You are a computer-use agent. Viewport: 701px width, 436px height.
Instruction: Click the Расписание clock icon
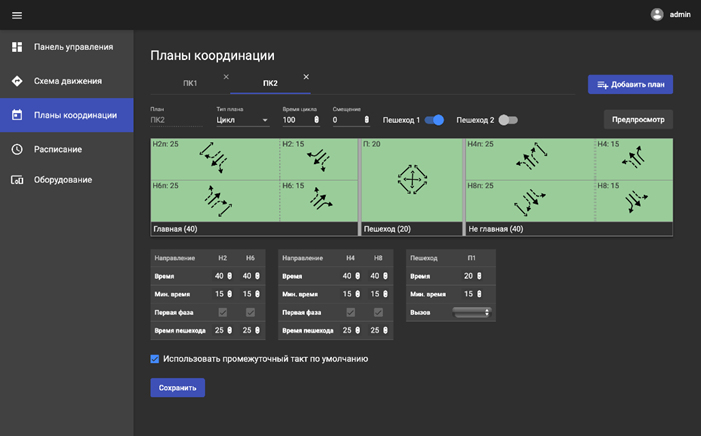(17, 149)
